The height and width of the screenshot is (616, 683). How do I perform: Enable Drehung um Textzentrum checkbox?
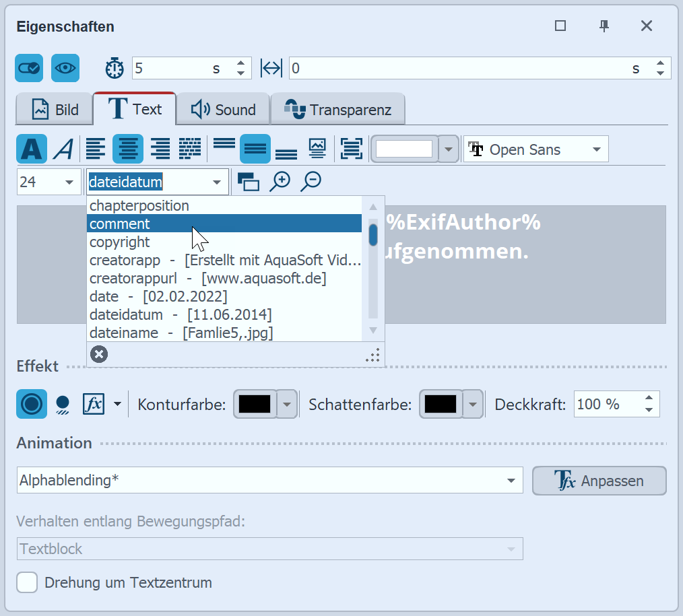click(x=27, y=582)
